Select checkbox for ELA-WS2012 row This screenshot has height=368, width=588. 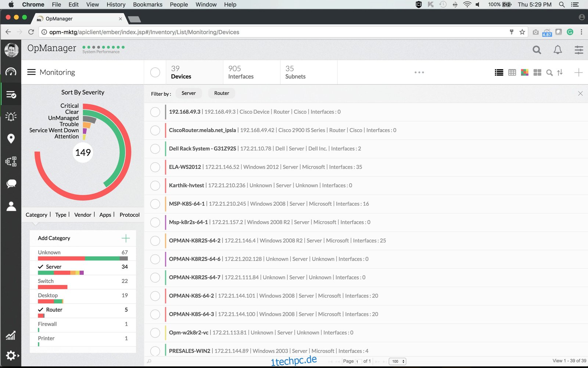(x=155, y=167)
